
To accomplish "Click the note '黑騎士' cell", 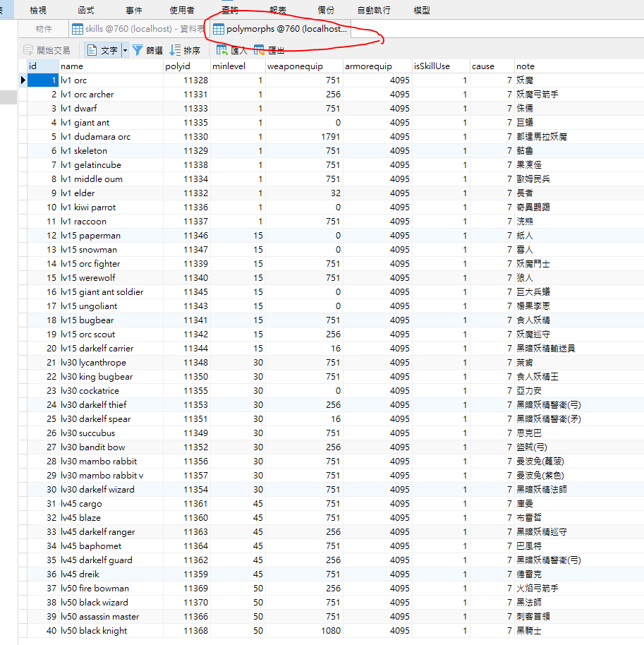I will click(579, 631).
